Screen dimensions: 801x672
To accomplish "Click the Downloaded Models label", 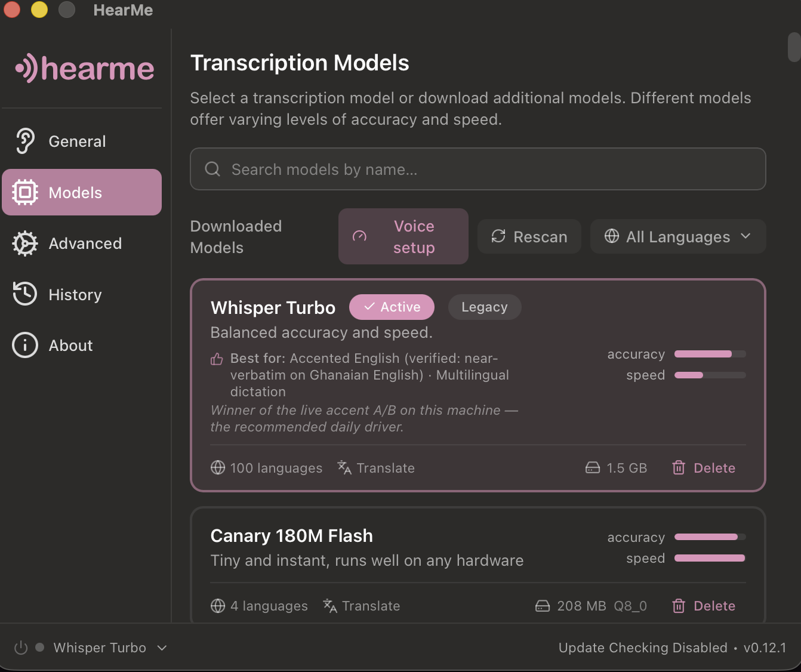I will pyautogui.click(x=236, y=236).
